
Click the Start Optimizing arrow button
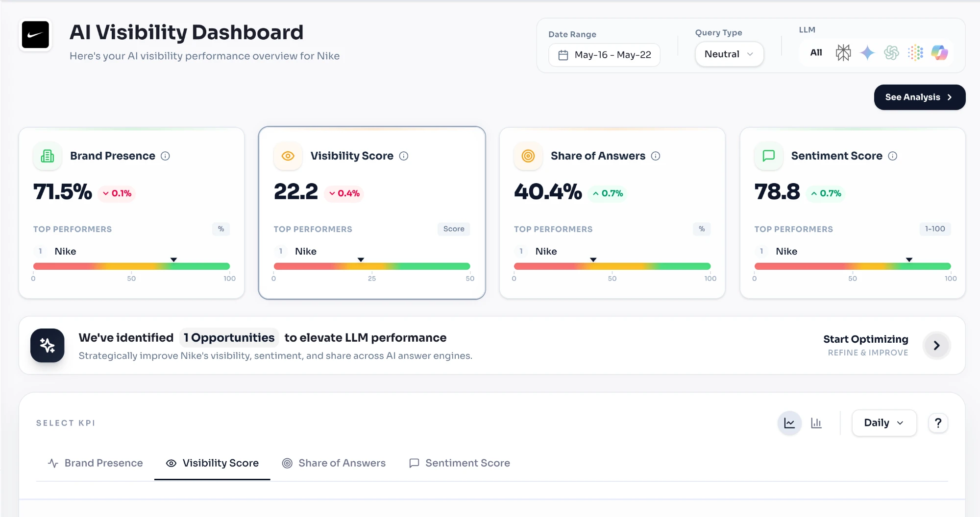click(936, 346)
